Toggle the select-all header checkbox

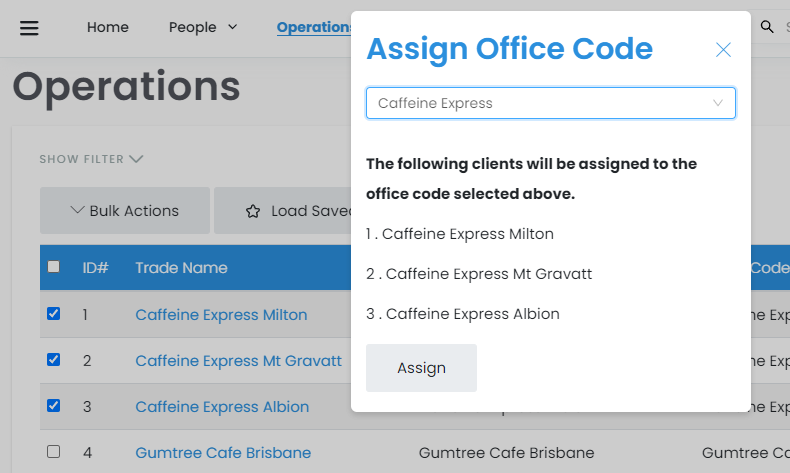tap(54, 267)
